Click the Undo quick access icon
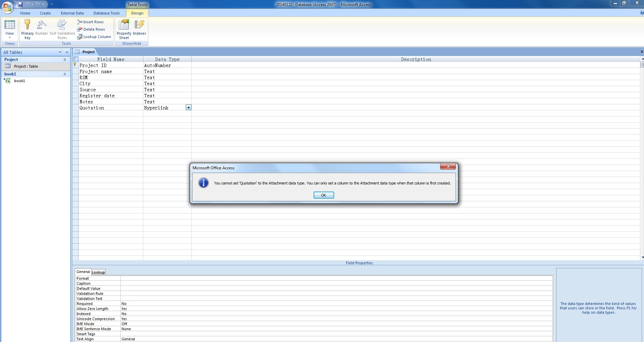The image size is (644, 342). (x=28, y=4)
